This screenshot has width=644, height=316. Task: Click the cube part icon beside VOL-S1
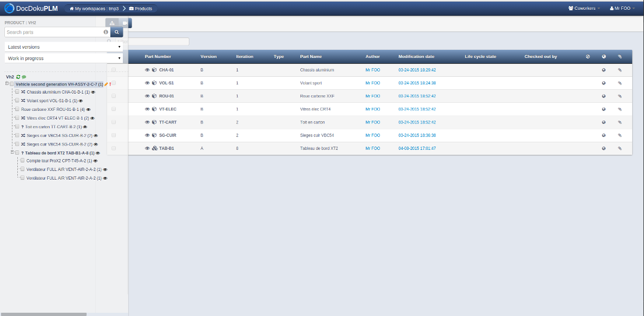[154, 83]
